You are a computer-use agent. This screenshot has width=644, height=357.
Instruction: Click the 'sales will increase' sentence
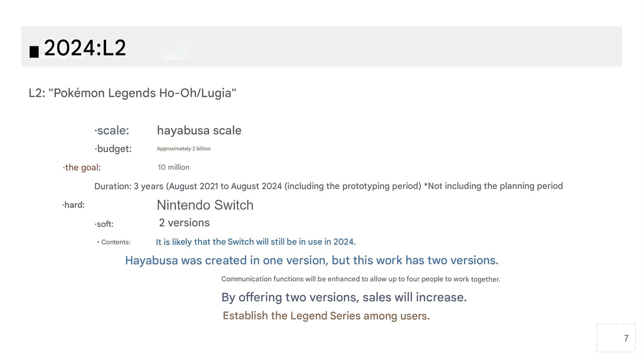(x=344, y=297)
